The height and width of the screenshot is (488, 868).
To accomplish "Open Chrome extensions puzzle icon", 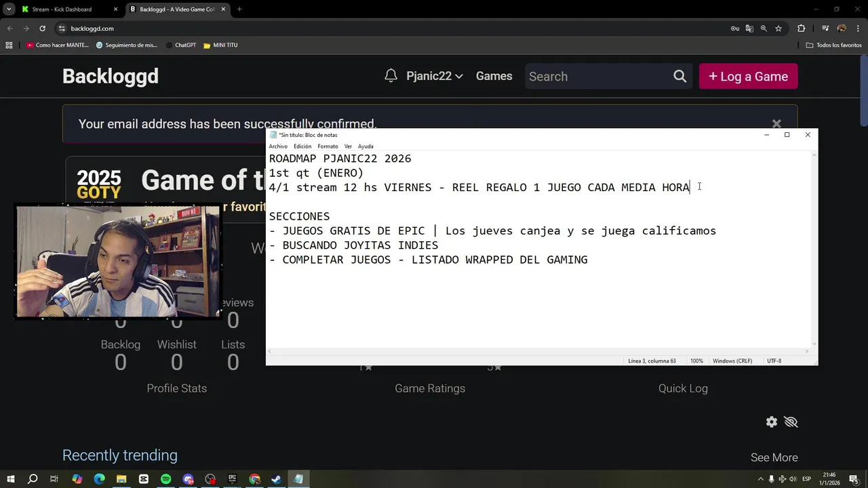I will [801, 28].
